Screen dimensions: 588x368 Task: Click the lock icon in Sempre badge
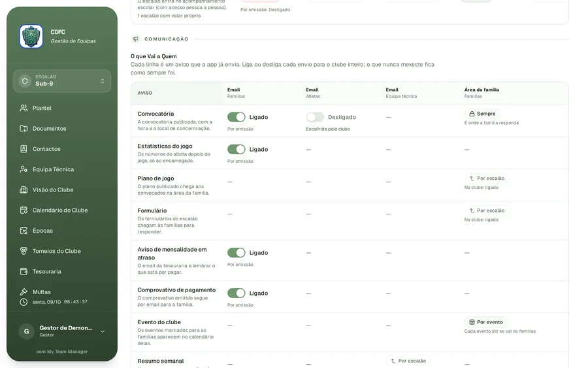point(472,114)
